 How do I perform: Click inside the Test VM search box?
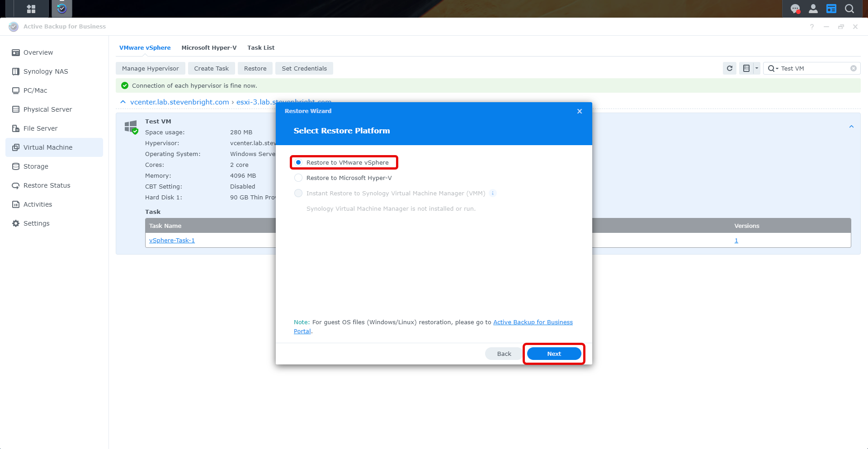814,68
